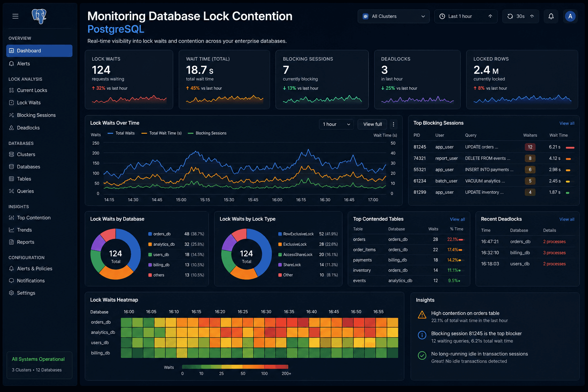Screen dimensions: 588x392
Task: Open the 3 processes link for billing_db deadlock
Action: coord(554,253)
